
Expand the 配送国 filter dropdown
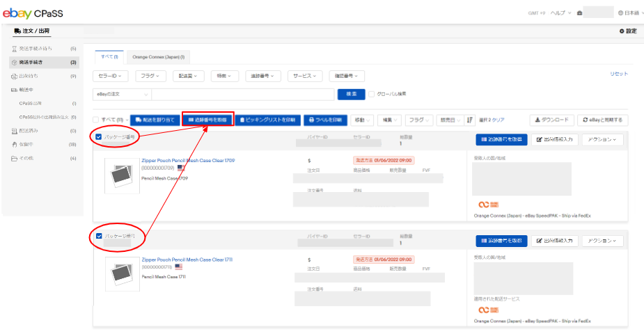coord(188,76)
